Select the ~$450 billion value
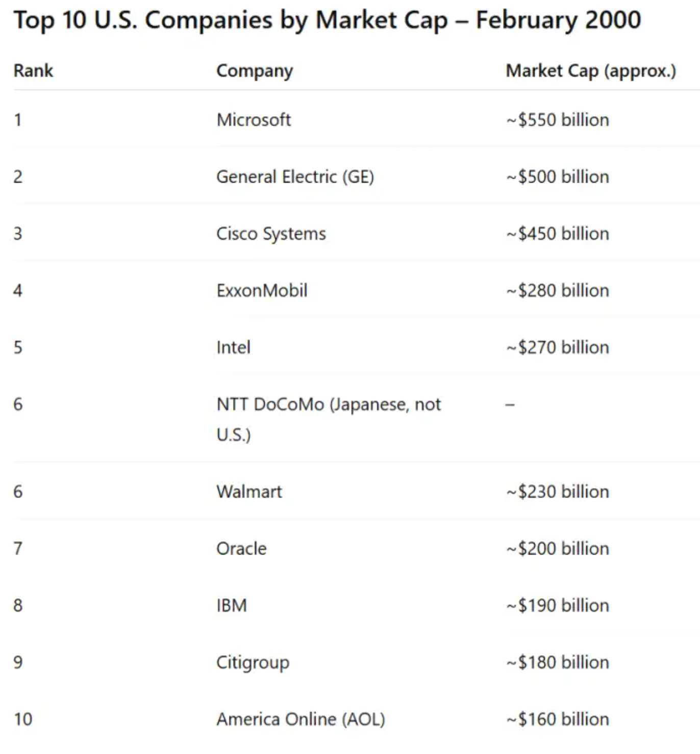Image resolution: width=700 pixels, height=754 pixels. click(558, 234)
